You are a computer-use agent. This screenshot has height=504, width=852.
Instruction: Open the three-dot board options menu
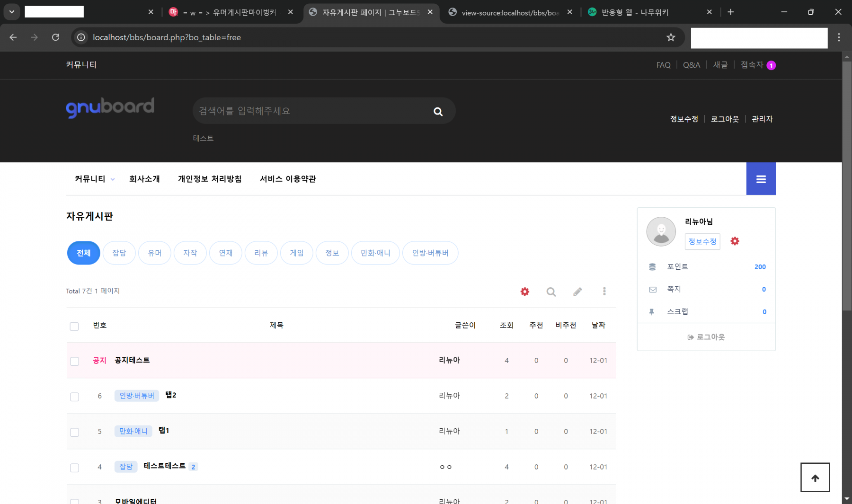click(604, 292)
